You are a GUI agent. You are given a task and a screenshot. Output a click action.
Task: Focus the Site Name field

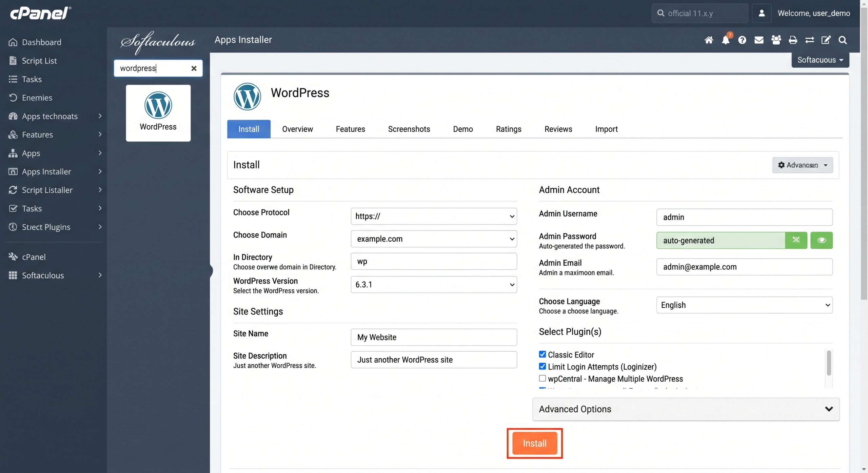coord(434,337)
